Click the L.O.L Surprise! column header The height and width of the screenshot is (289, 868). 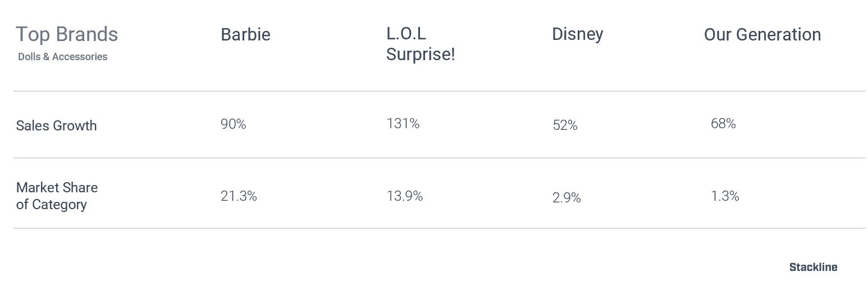pyautogui.click(x=421, y=44)
